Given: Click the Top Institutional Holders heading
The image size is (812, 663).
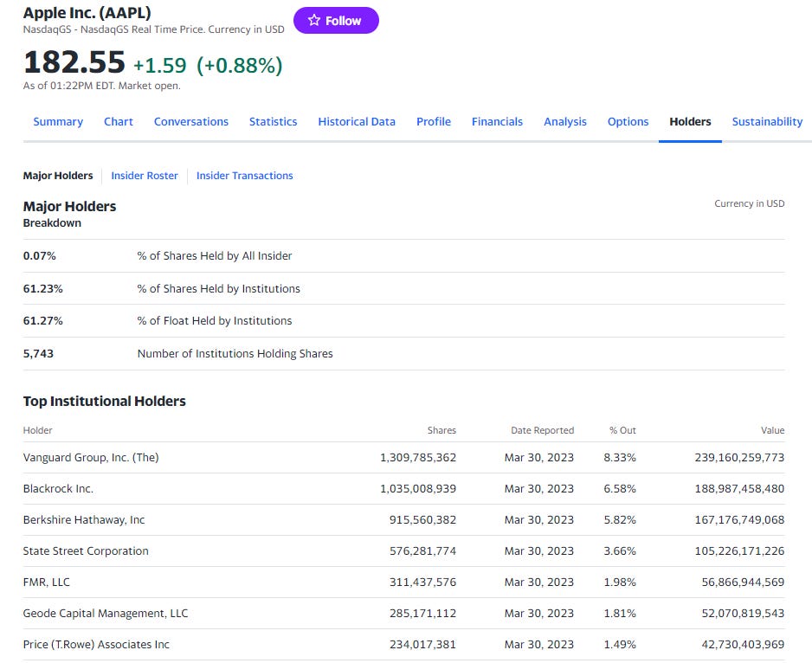Looking at the screenshot, I should pyautogui.click(x=104, y=401).
